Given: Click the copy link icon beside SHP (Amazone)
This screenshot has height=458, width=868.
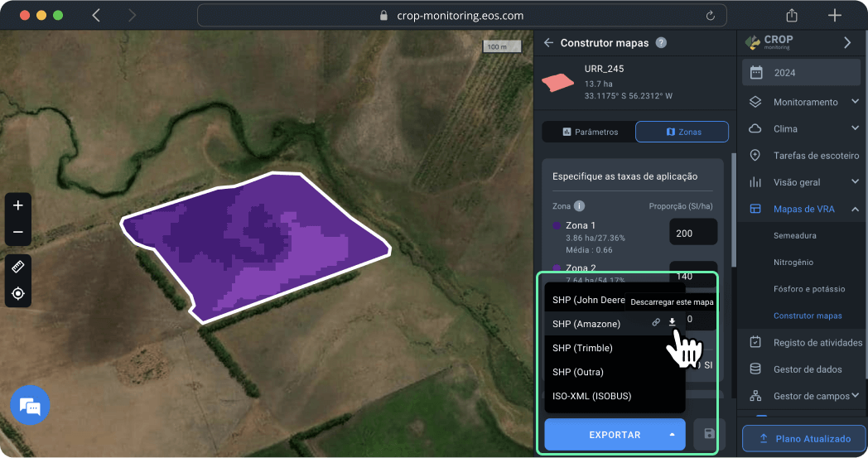Looking at the screenshot, I should point(655,323).
